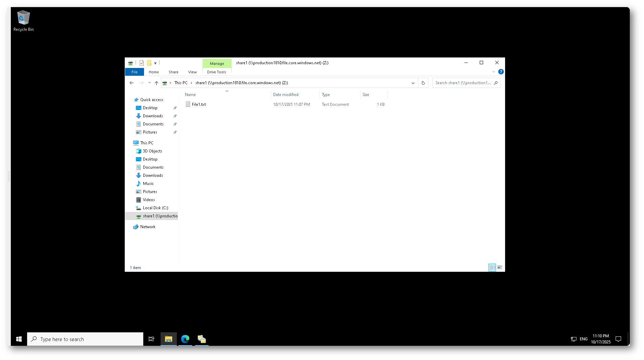
Task: Click Properties icon in quick access toolbar
Action: 142,63
